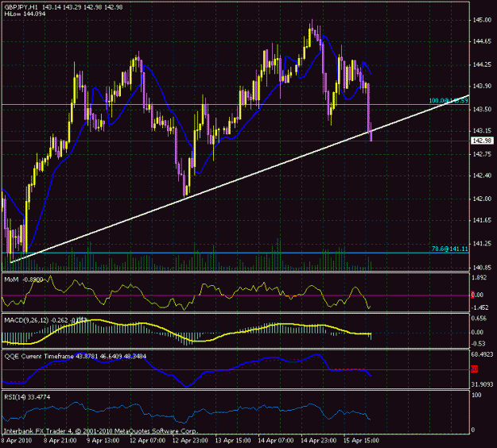The width and height of the screenshot is (497, 448).
Task: Click the 144.65 price axis label
Action: click(x=482, y=41)
